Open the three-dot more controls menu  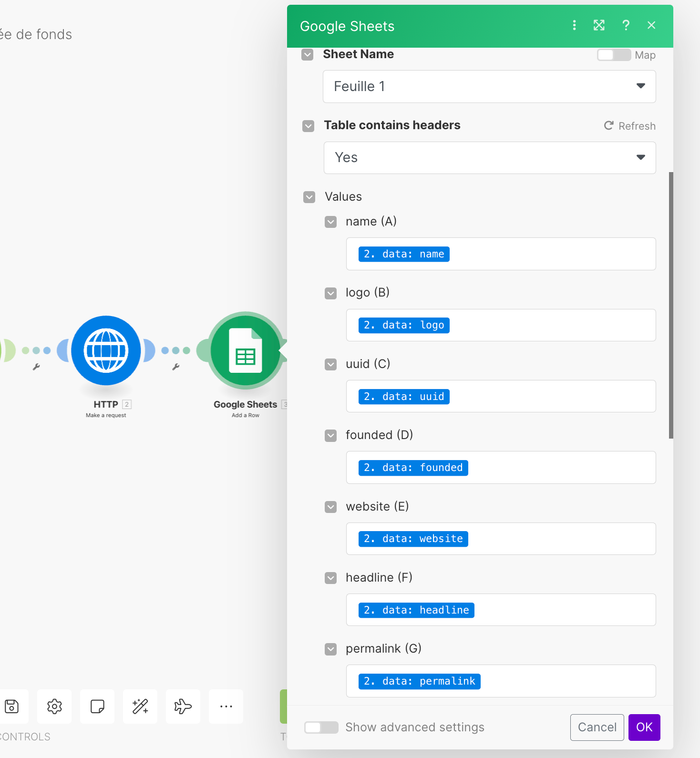[x=226, y=706]
